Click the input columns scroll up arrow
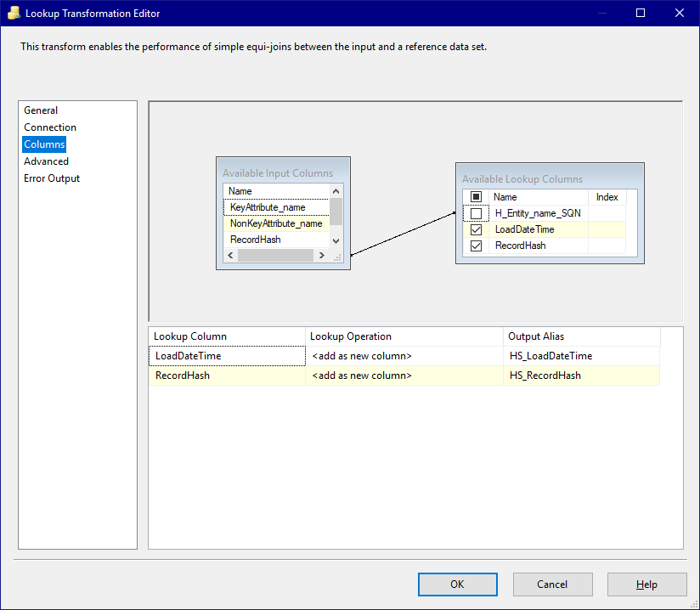700x610 pixels. click(336, 191)
